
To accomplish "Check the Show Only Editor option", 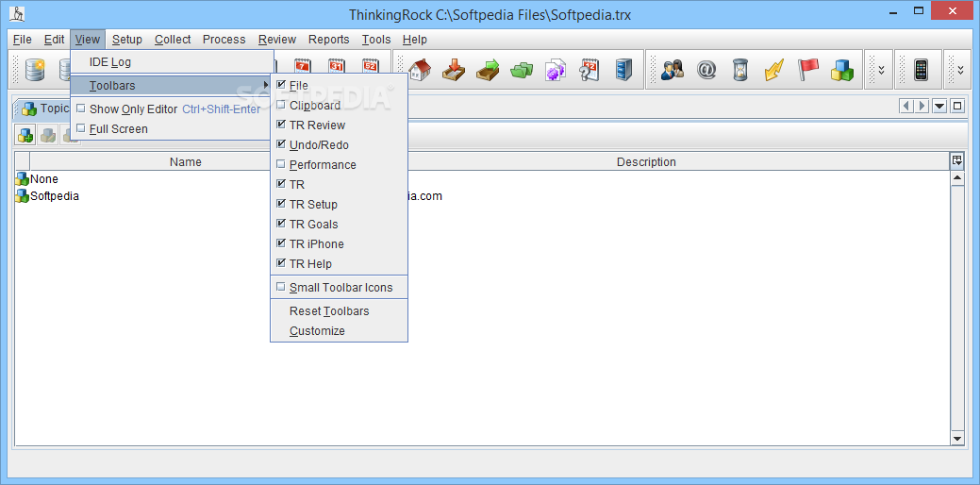I will pos(80,109).
